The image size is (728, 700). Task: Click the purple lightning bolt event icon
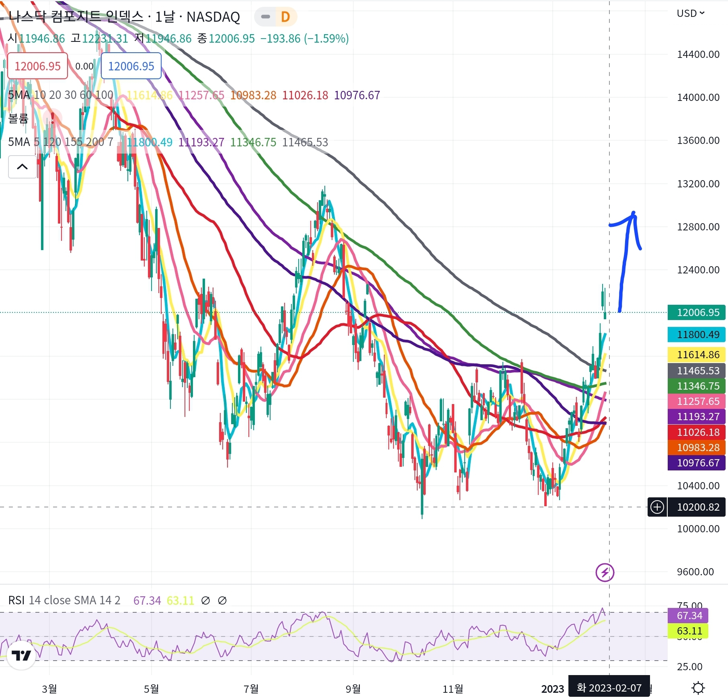tap(605, 572)
